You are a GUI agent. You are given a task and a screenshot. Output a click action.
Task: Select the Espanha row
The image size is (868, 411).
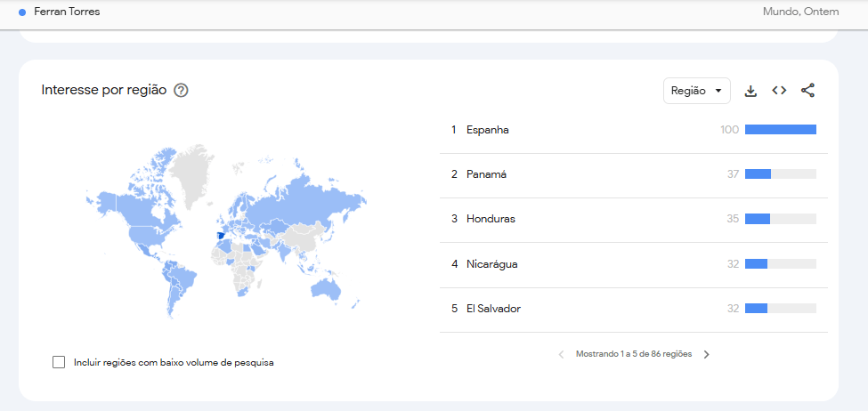pos(634,130)
